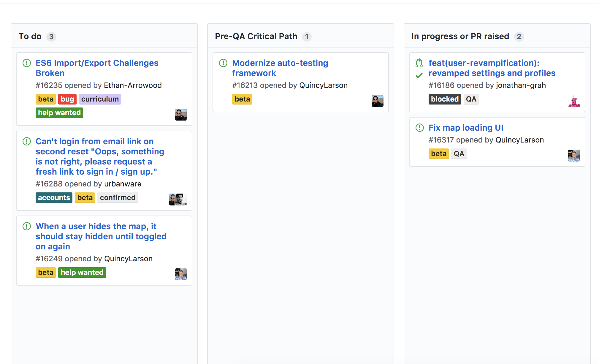Viewport: 599px width, 364px height.
Task: Click green checkmark status on revamped settings card
Action: [419, 76]
